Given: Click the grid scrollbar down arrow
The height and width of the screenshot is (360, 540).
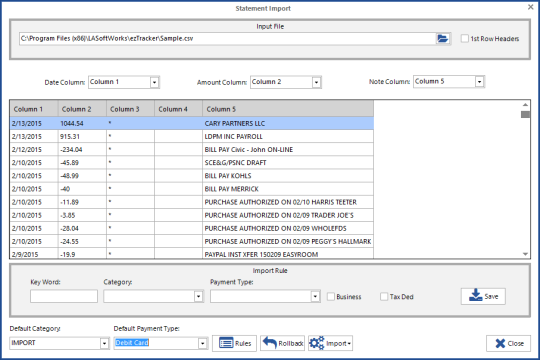Looking at the screenshot, I should [x=525, y=254].
